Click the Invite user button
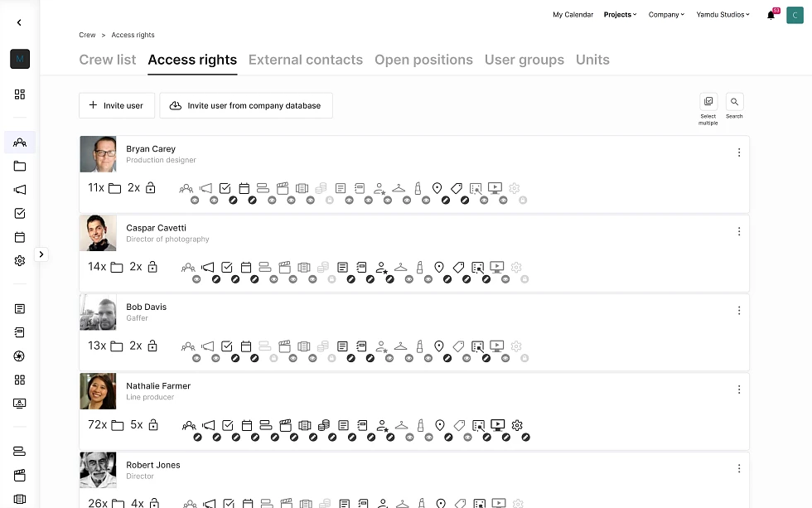812x508 pixels. (x=117, y=105)
